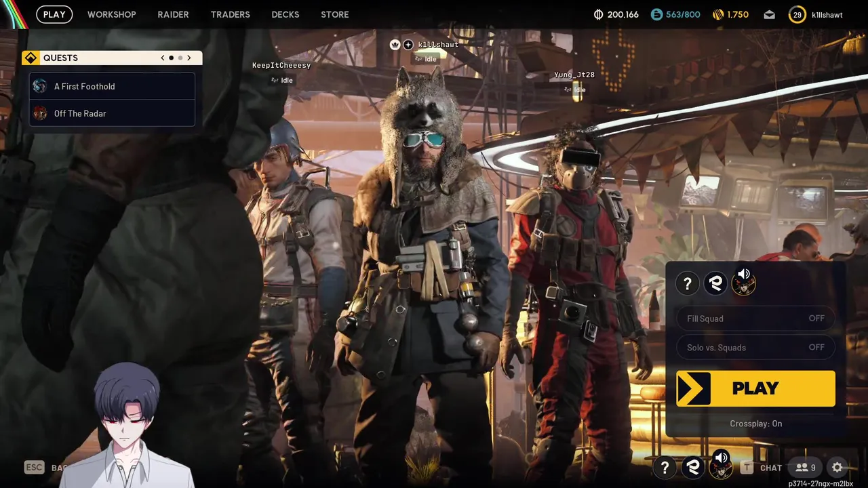Open the PLAY tab in top navigation
The image size is (868, 488).
point(54,14)
